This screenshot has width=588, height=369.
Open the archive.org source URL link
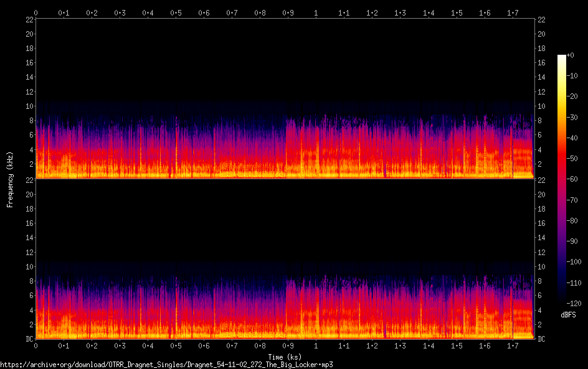[166, 365]
